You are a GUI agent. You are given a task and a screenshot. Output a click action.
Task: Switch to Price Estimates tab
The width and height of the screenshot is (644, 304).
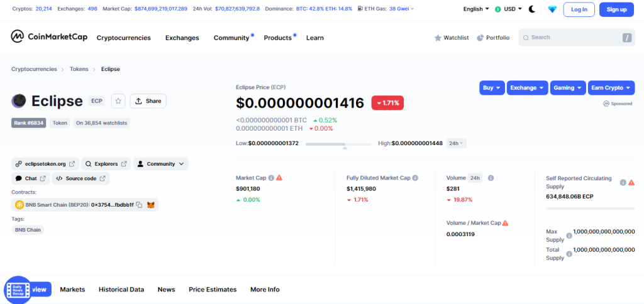(213, 289)
